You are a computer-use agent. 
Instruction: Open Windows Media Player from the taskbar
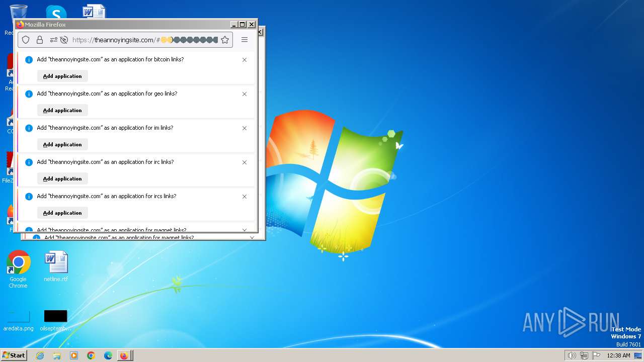[x=74, y=355]
